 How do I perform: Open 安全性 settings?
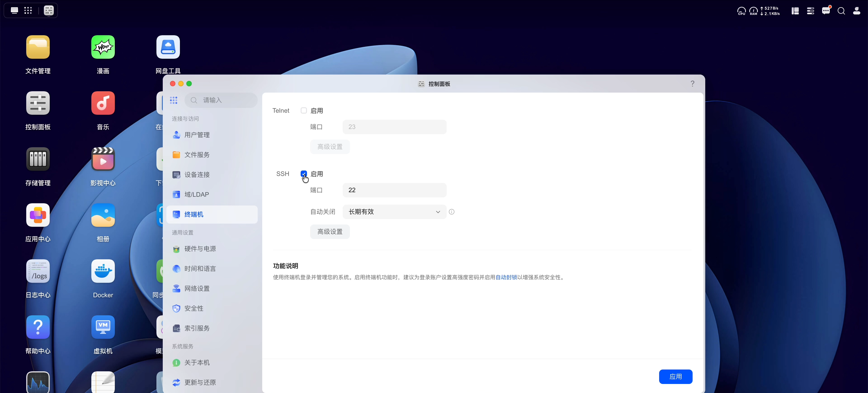[212, 309]
